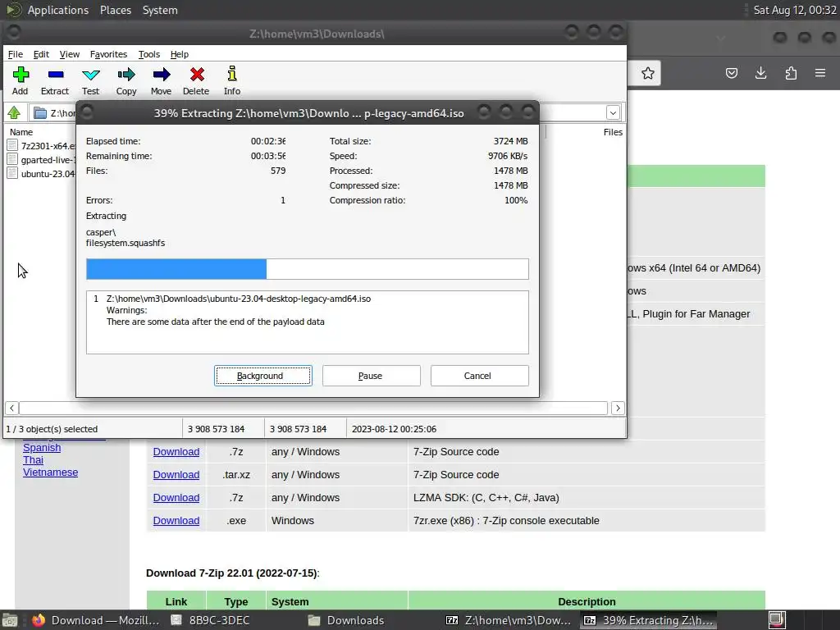Open the Tools menu

click(x=149, y=54)
